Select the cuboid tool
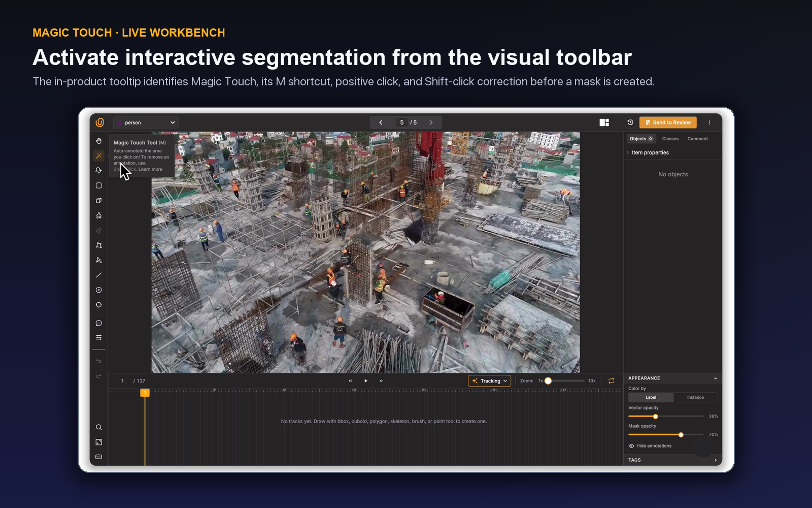 [99, 201]
